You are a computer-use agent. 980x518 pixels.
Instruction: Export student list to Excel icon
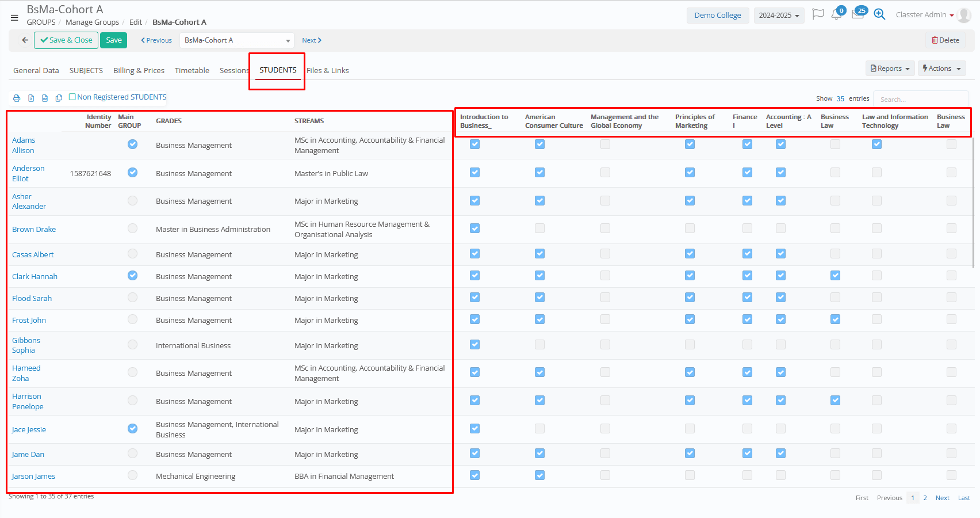[31, 98]
